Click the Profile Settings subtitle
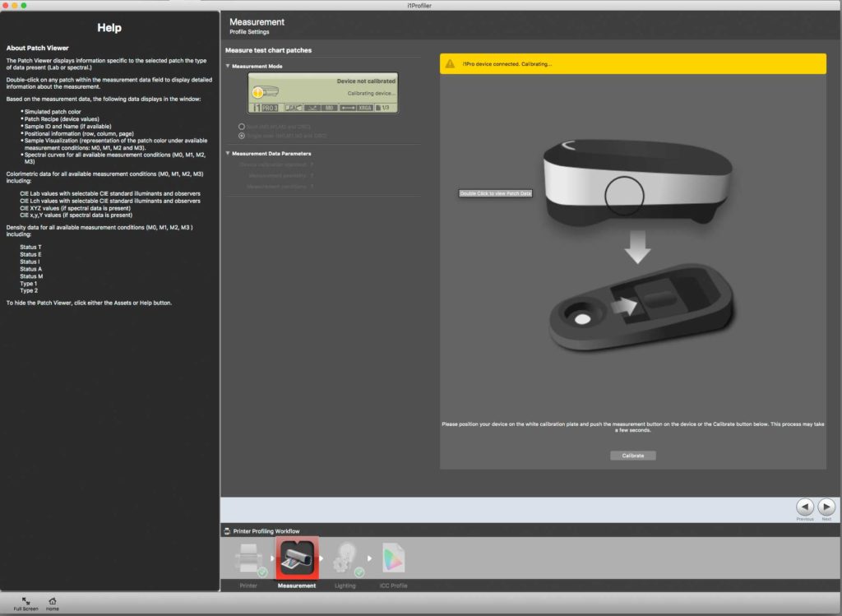 click(249, 32)
